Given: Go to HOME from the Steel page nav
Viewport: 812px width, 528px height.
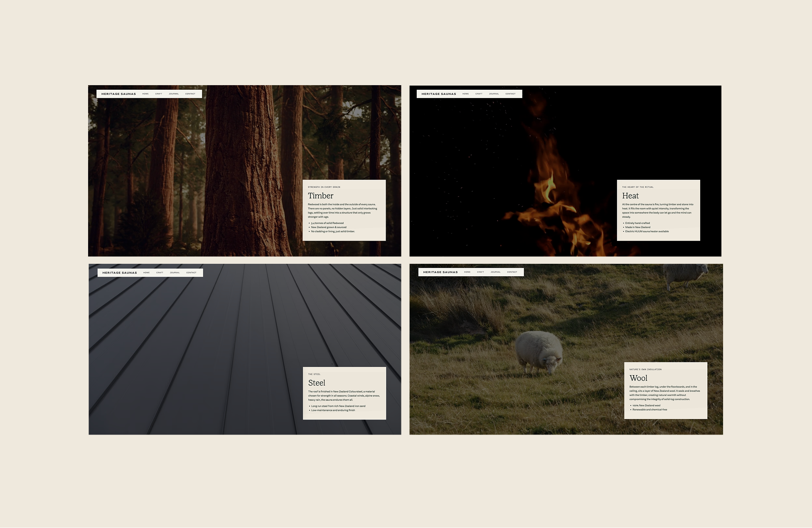Looking at the screenshot, I should [146, 273].
